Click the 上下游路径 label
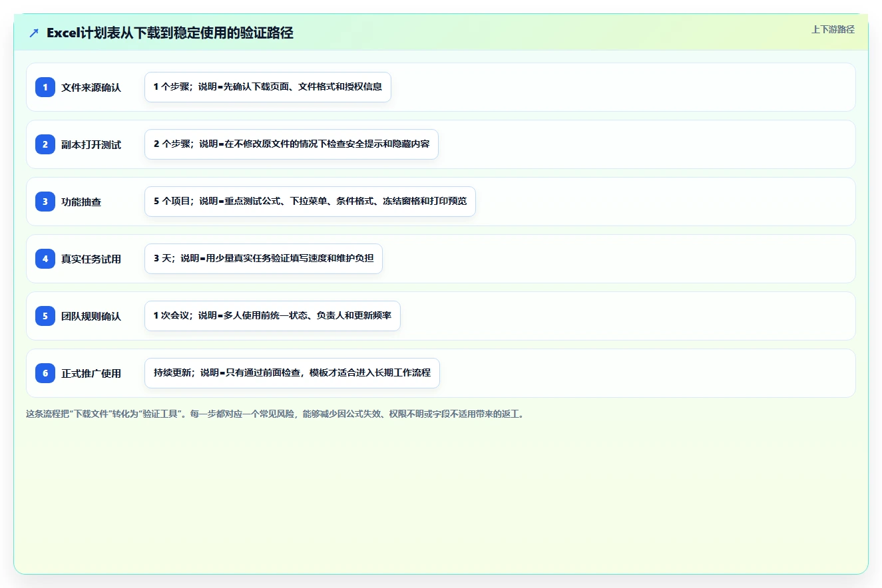The height and width of the screenshot is (588, 882). coord(833,29)
